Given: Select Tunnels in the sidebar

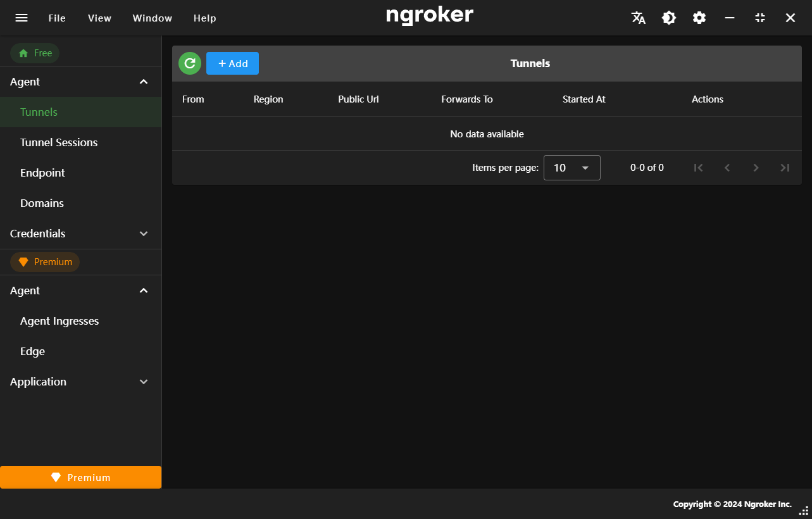Looking at the screenshot, I should 81,112.
